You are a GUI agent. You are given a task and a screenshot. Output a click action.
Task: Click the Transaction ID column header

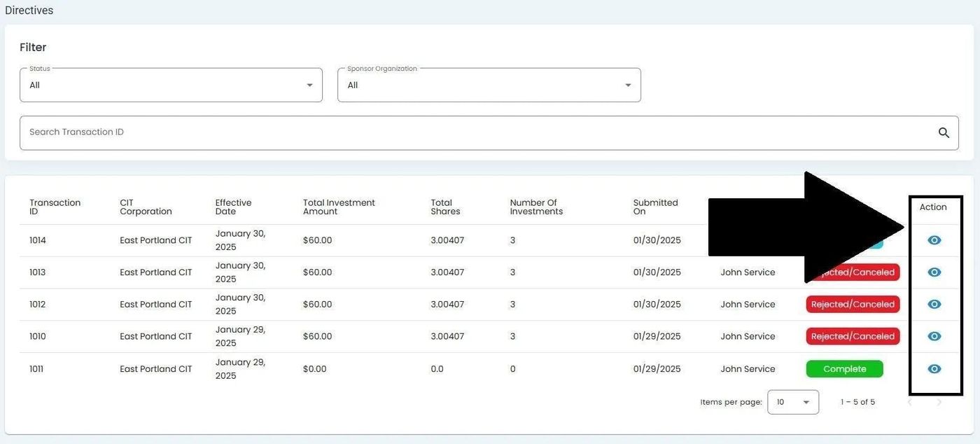[55, 207]
